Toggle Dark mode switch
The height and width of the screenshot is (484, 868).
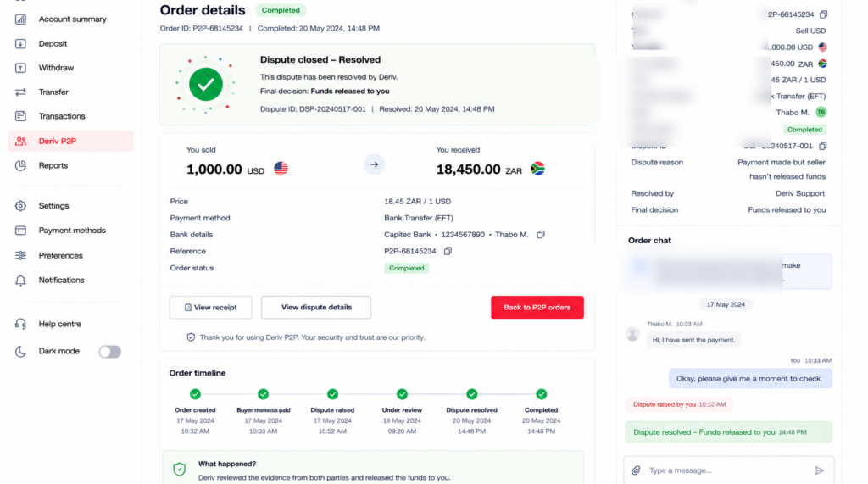coord(109,352)
